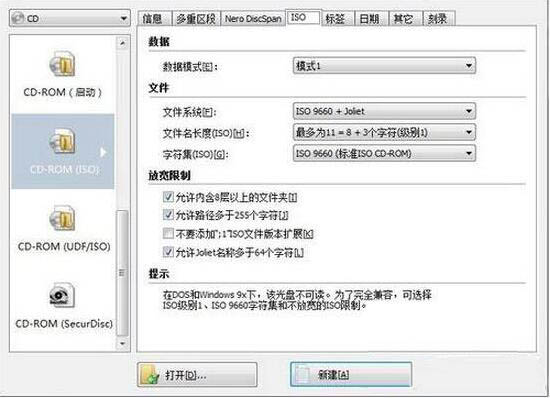Viewport: 550px width, 398px height.
Task: Toggle 允许内含8层以上的文件夹 checkbox
Action: pyautogui.click(x=168, y=197)
